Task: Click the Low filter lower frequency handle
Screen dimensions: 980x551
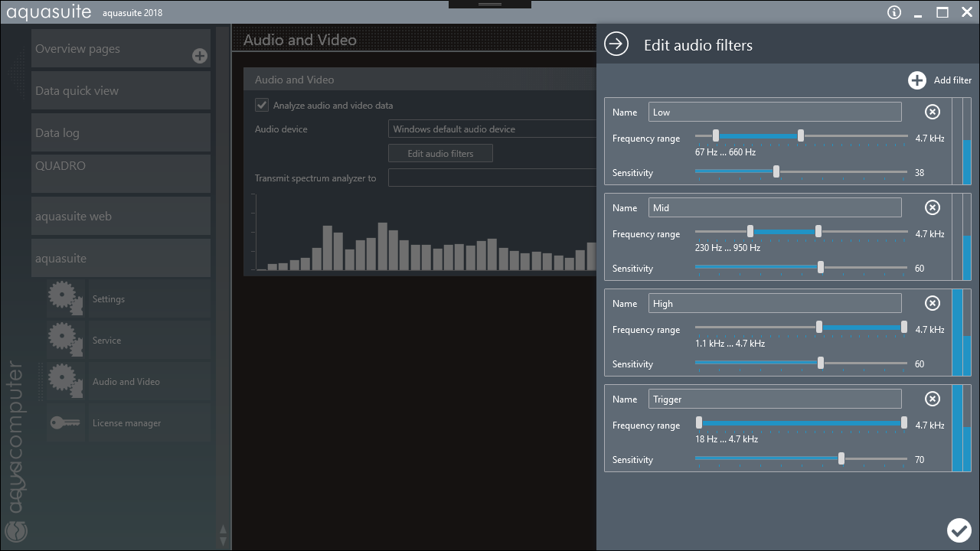Action: click(716, 135)
